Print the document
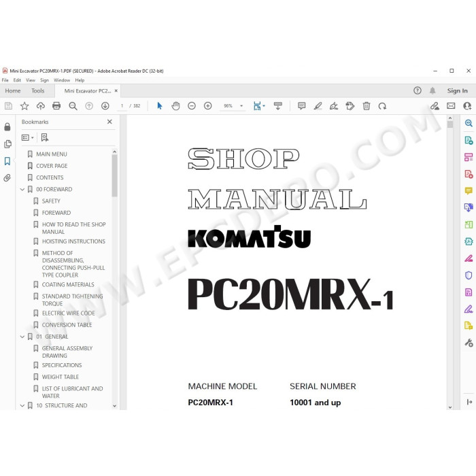The image size is (476, 476). click(56, 106)
